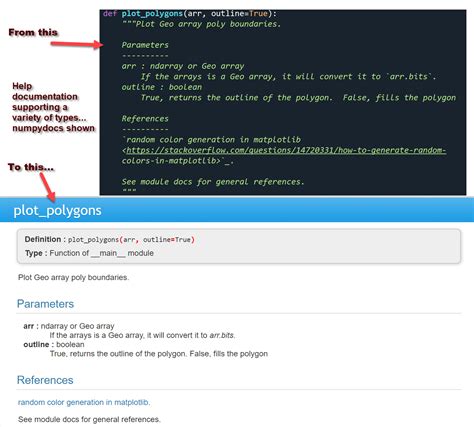Click the 'References' heading in the code docstring
Image resolution: width=474 pixels, height=427 pixels.
pyautogui.click(x=145, y=119)
